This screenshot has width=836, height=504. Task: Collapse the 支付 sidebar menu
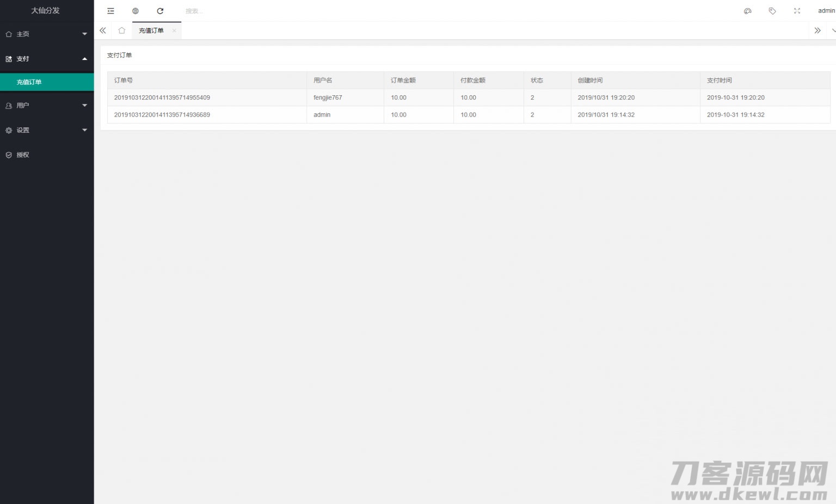(46, 59)
